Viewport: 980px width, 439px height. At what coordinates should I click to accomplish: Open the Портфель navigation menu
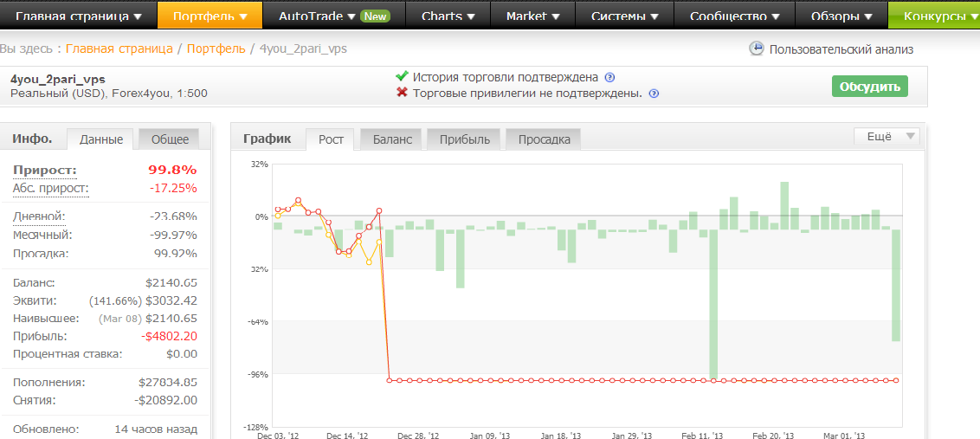(210, 16)
